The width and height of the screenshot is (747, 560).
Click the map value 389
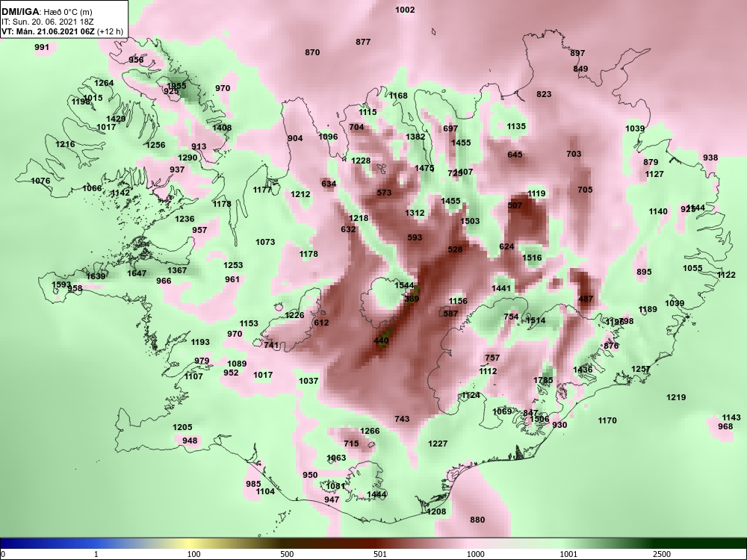pyautogui.click(x=412, y=299)
